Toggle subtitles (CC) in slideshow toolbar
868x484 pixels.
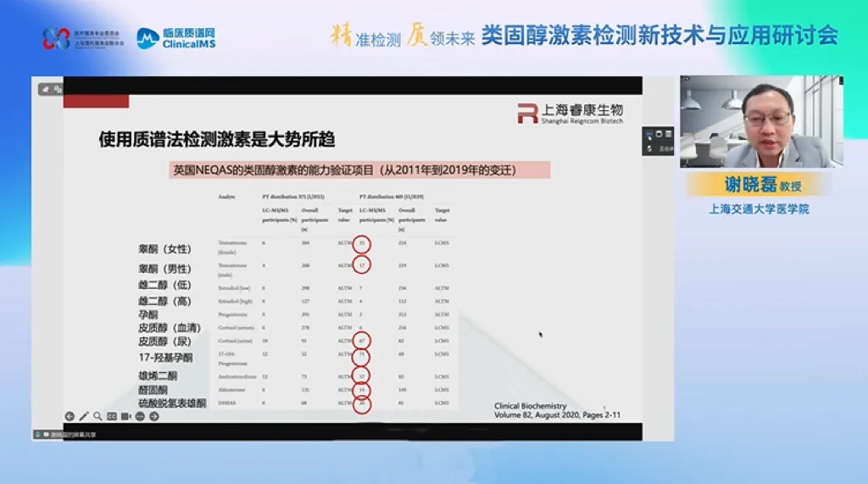pyautogui.click(x=111, y=416)
